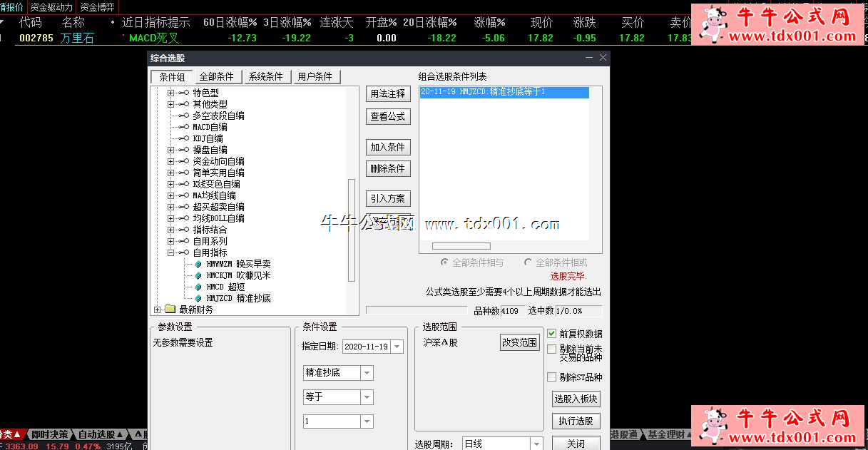Click the key icon beside 资金动向自编
Viewport: 868px width, 450px height.
pyautogui.click(x=184, y=161)
